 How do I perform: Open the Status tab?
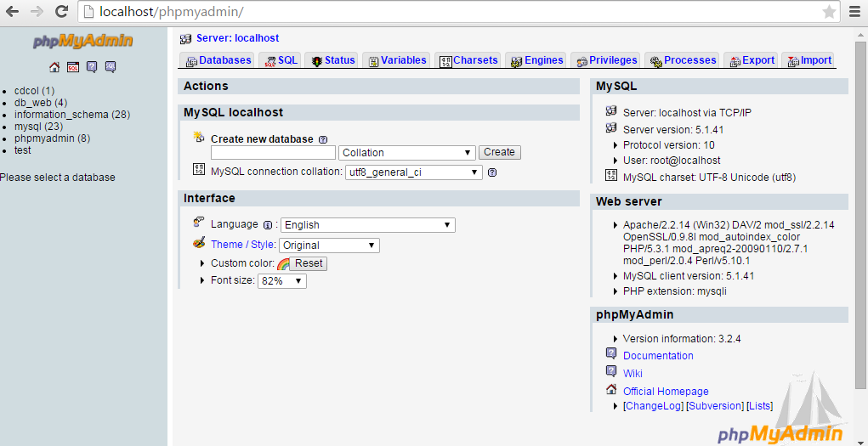[x=332, y=60]
